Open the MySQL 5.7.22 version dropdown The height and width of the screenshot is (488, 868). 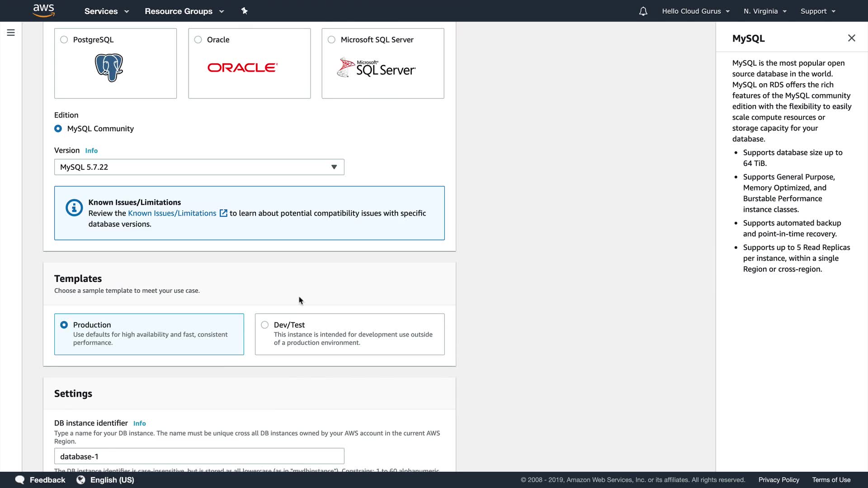point(199,167)
